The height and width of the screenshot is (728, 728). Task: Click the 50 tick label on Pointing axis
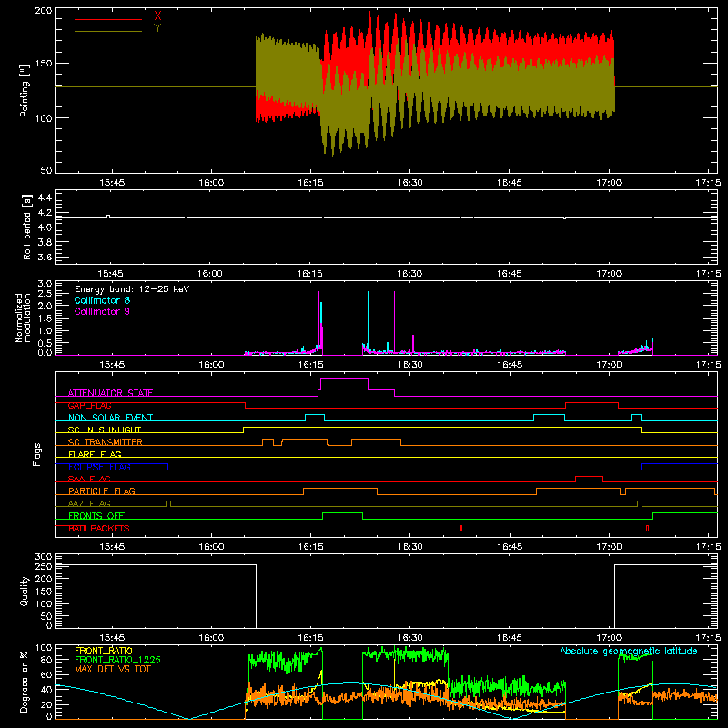46,170
